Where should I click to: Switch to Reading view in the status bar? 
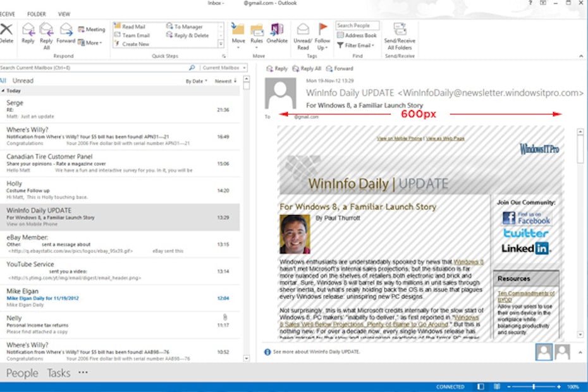[496, 386]
